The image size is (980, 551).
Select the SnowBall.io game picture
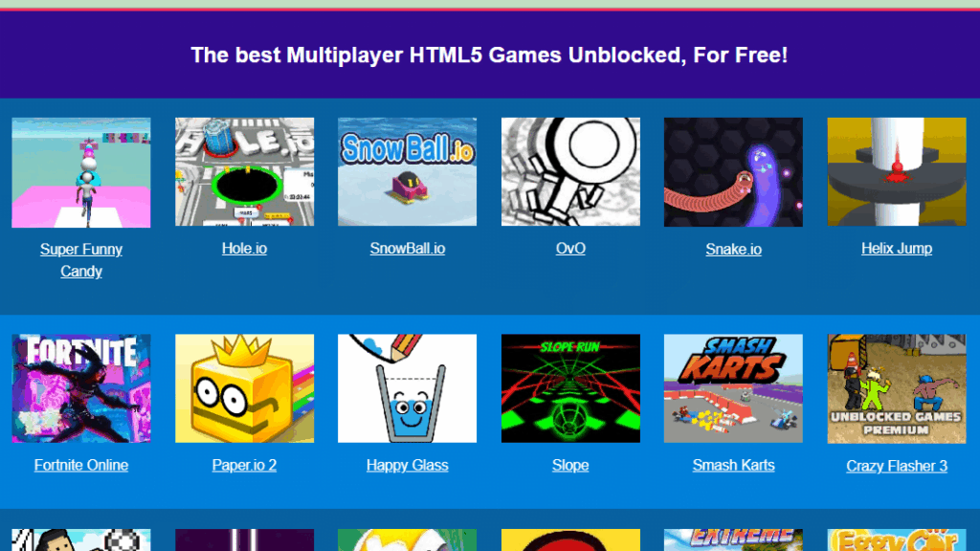(408, 172)
